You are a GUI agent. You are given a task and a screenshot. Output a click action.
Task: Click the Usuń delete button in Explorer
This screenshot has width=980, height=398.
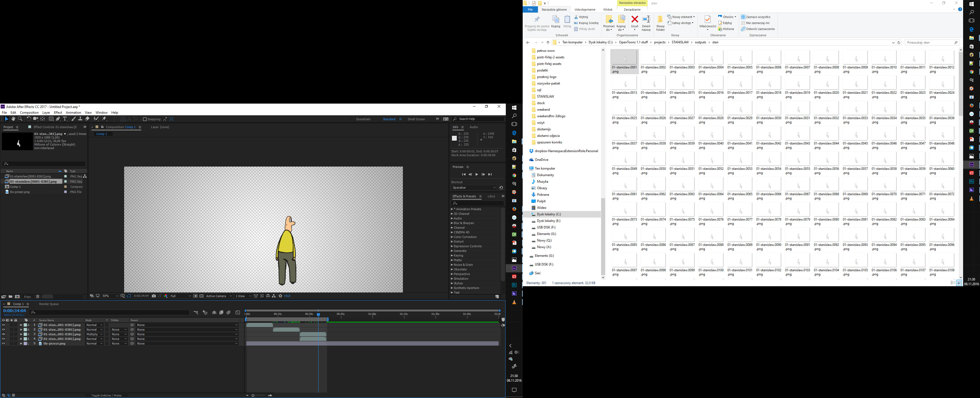(634, 22)
